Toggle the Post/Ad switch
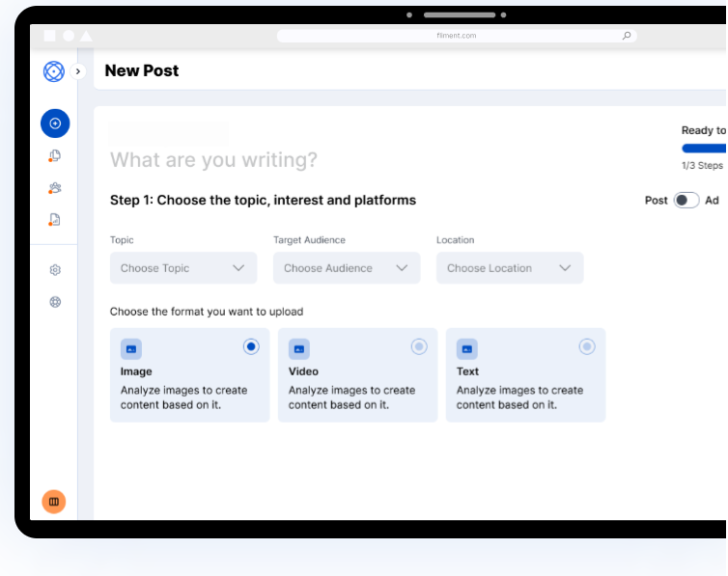The width and height of the screenshot is (728, 576). tap(686, 201)
